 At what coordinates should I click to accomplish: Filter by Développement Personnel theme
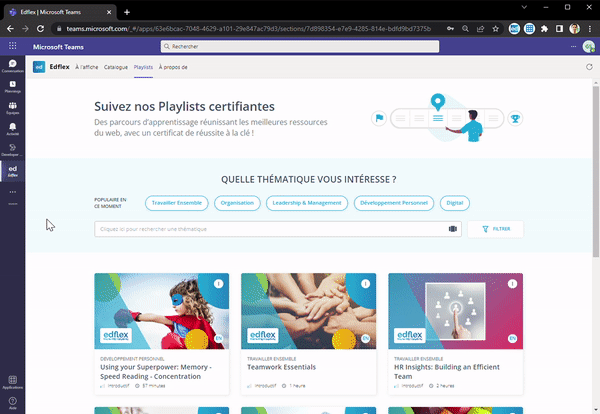point(394,203)
